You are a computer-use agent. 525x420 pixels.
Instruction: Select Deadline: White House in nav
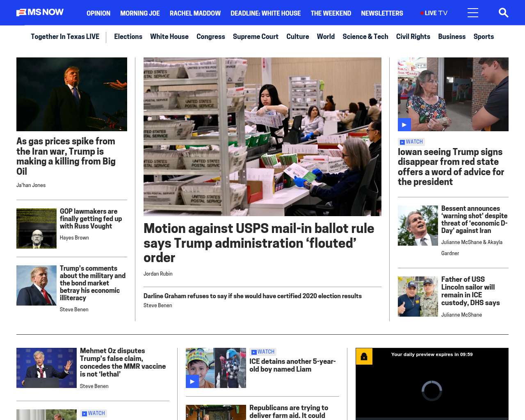coord(265,13)
